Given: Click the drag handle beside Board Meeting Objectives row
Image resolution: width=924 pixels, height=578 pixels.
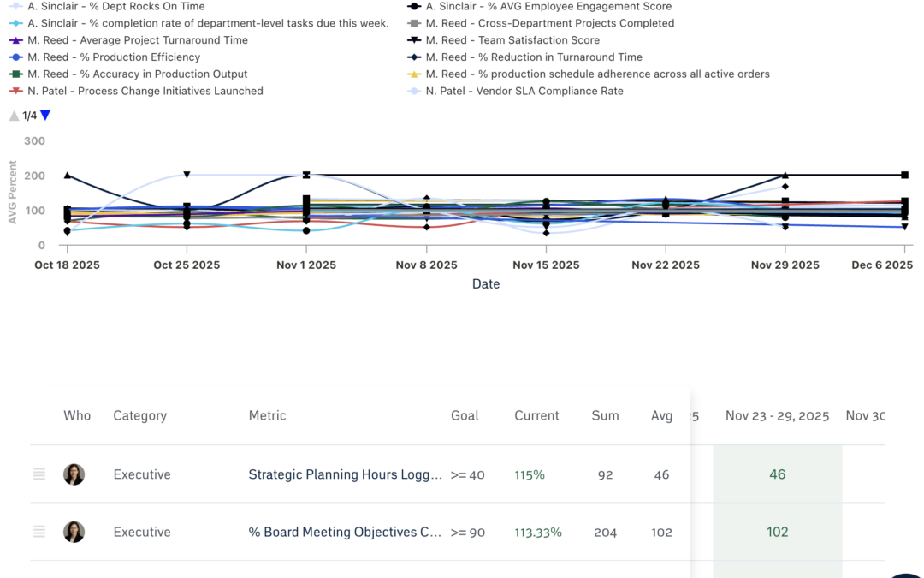Looking at the screenshot, I should [x=38, y=532].
